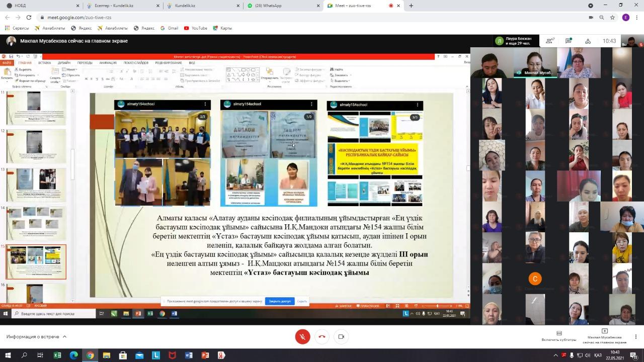Open Excel from the Windows taskbar
The image size is (644, 362).
click(57, 355)
